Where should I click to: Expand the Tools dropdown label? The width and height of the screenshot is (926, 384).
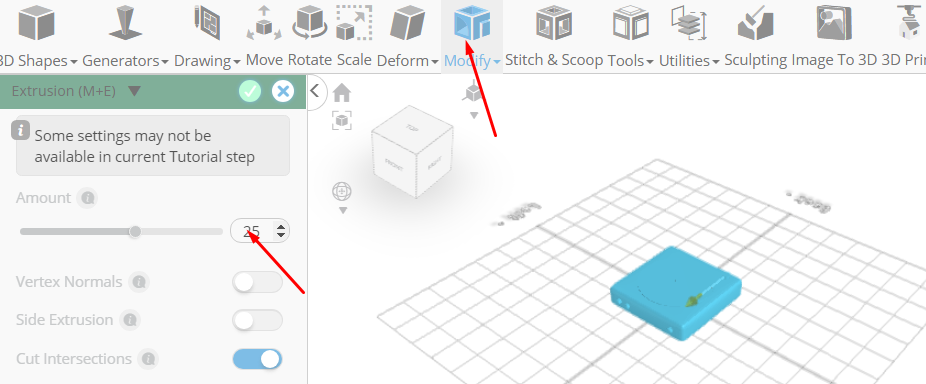[631, 60]
